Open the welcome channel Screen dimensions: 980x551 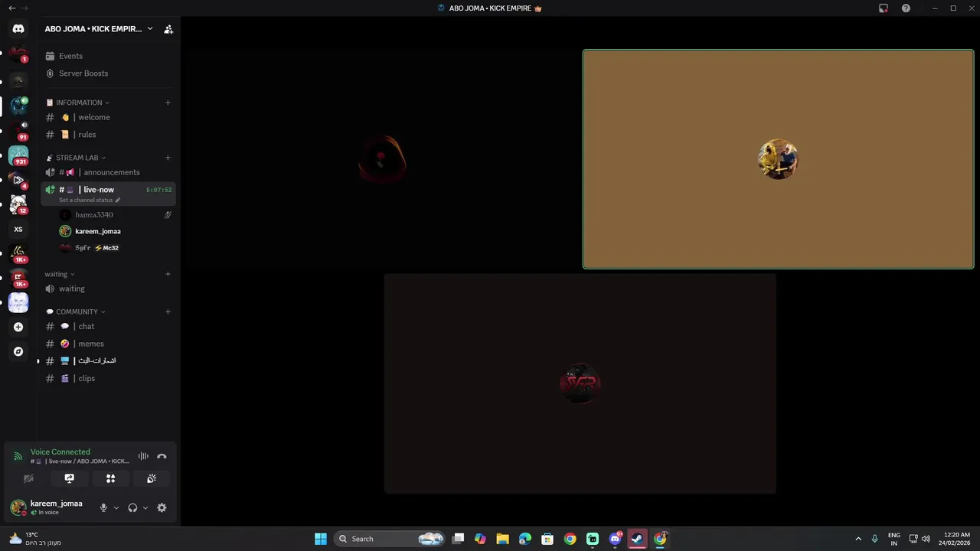(x=108, y=117)
